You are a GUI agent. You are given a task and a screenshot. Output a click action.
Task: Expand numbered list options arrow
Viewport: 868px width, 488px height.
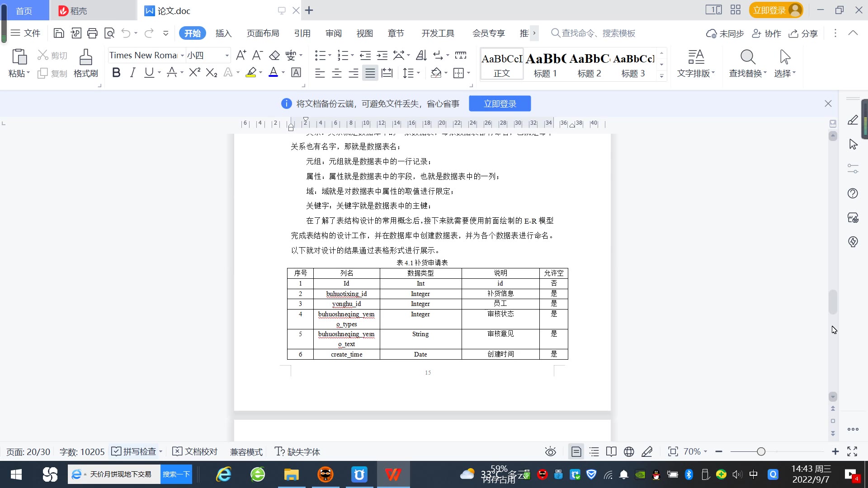352,55
